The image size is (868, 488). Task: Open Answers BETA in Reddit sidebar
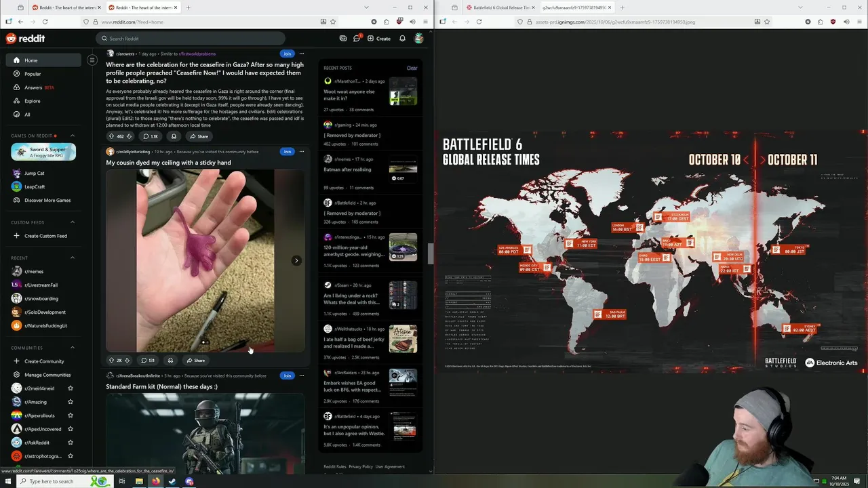coord(43,87)
